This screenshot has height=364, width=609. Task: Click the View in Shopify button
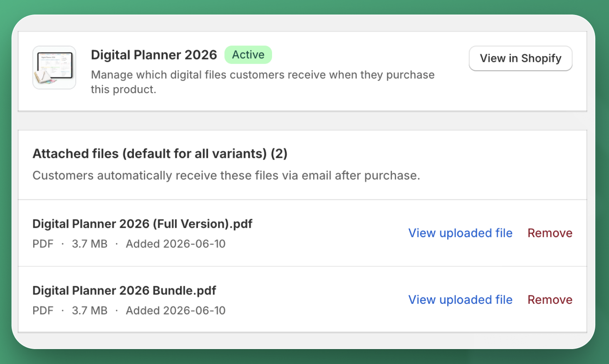(520, 59)
